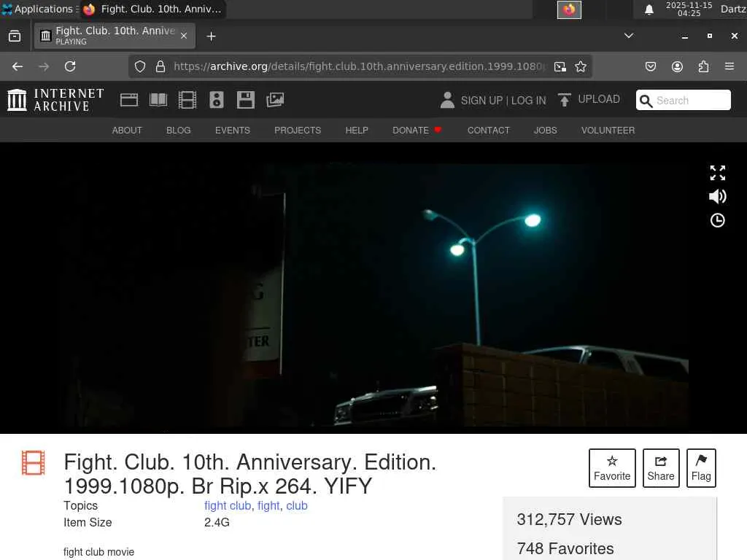Open a new browser tab
747x560 pixels.
point(211,36)
